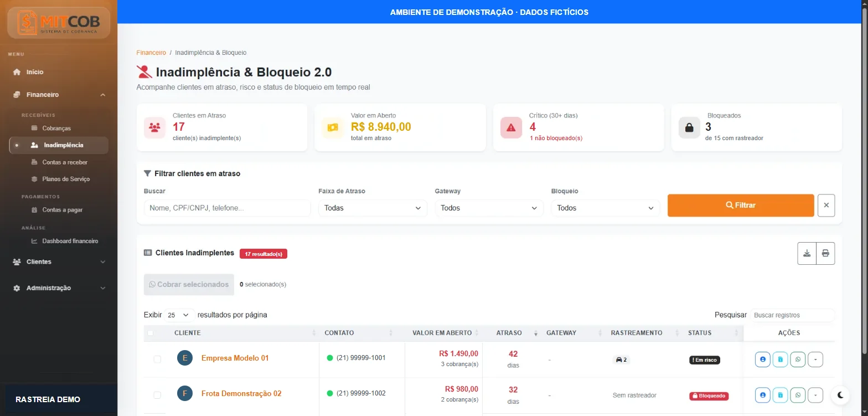Click the Buscar name/CPF search field
Screen dimensions: 868x416
227,208
